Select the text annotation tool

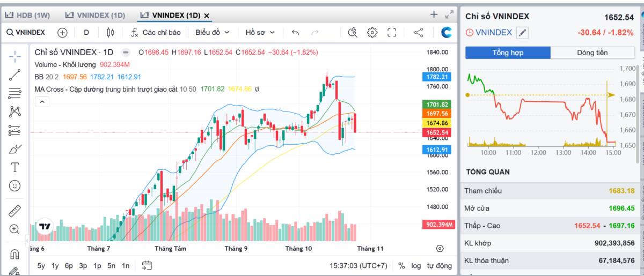(x=15, y=167)
